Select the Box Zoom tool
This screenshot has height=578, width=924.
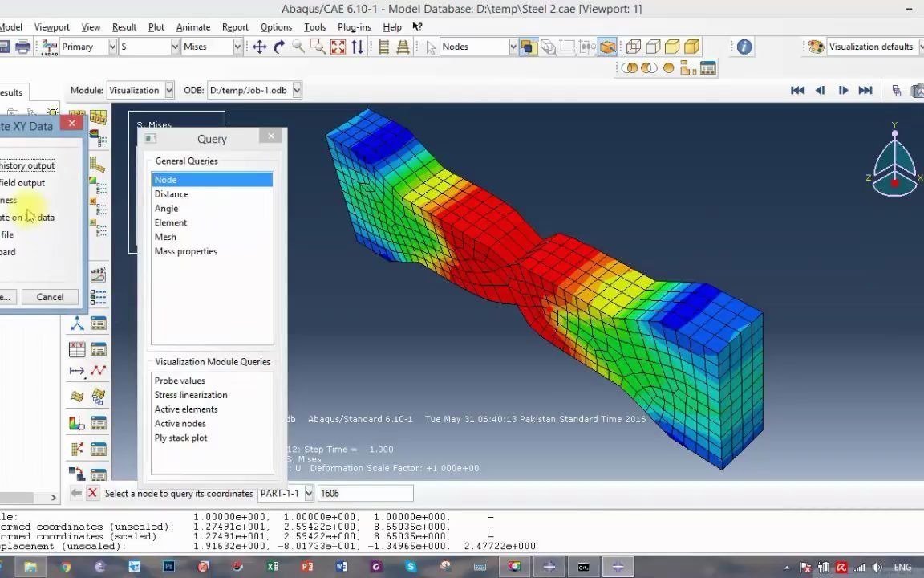pos(318,47)
